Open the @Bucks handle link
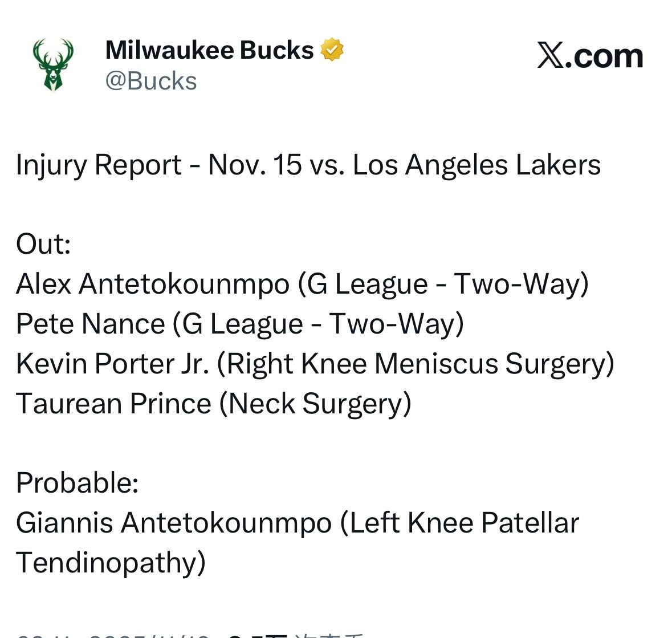 pos(151,81)
